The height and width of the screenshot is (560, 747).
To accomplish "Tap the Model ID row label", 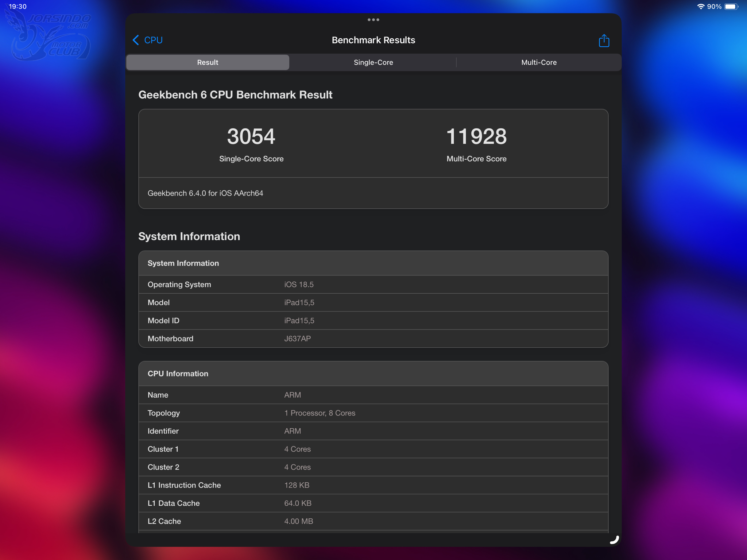I will click(163, 321).
